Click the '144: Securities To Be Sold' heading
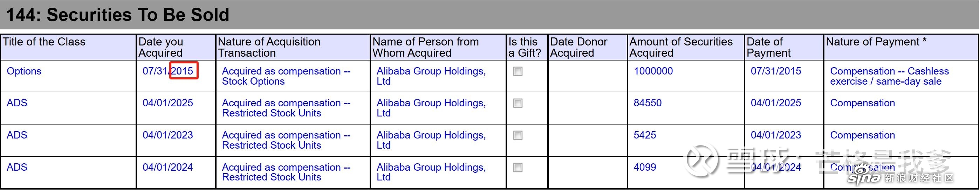 pyautogui.click(x=118, y=15)
